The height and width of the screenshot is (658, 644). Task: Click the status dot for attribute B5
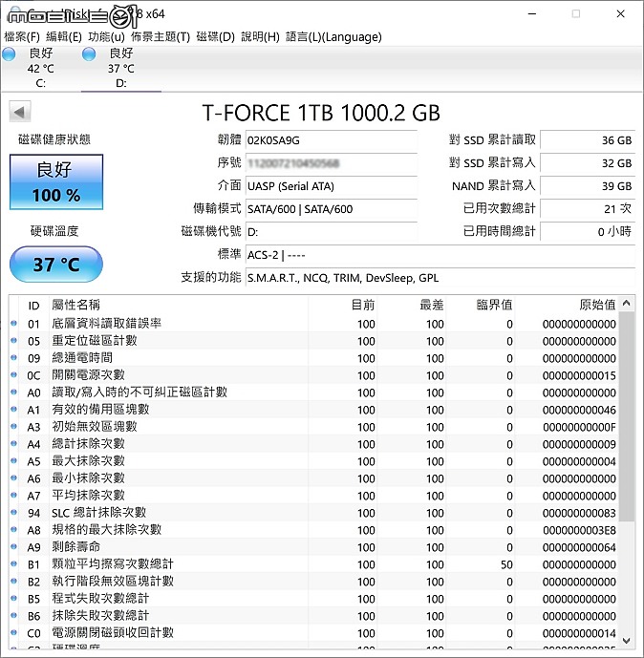pyautogui.click(x=13, y=599)
